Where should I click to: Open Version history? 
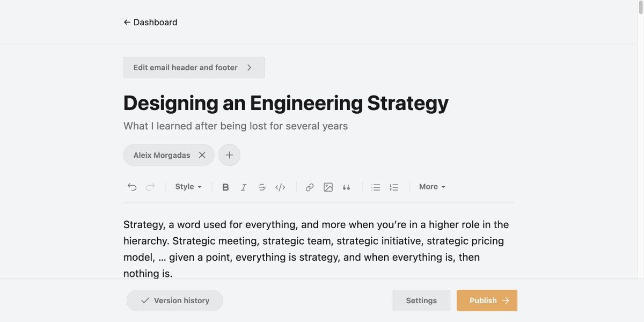(x=174, y=301)
